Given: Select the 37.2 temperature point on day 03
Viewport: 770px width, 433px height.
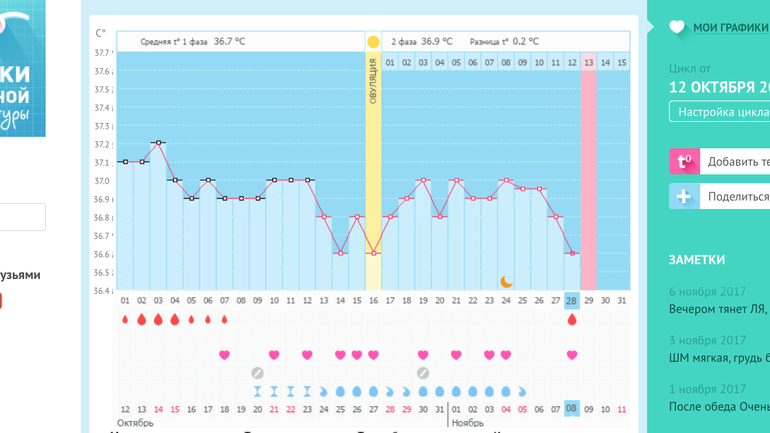Looking at the screenshot, I should (x=158, y=143).
